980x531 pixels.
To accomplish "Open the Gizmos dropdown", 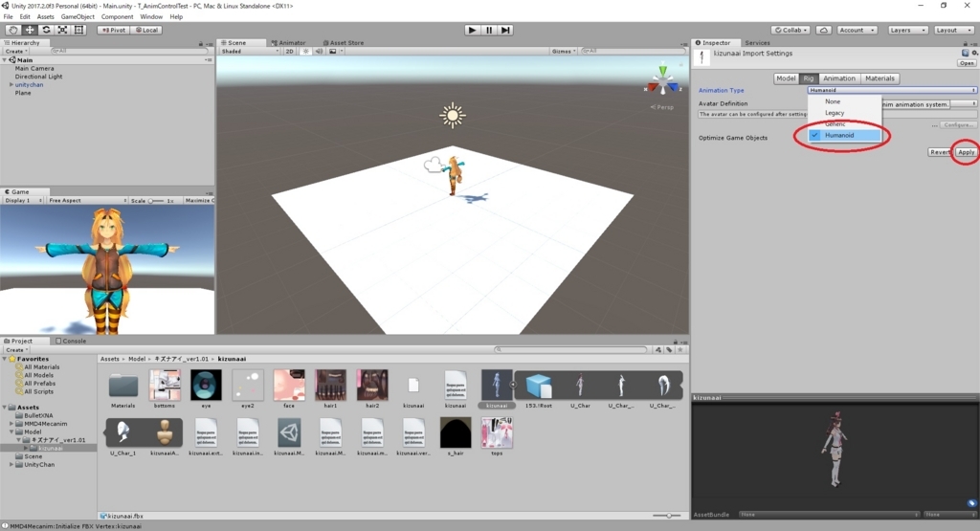I will [x=563, y=52].
